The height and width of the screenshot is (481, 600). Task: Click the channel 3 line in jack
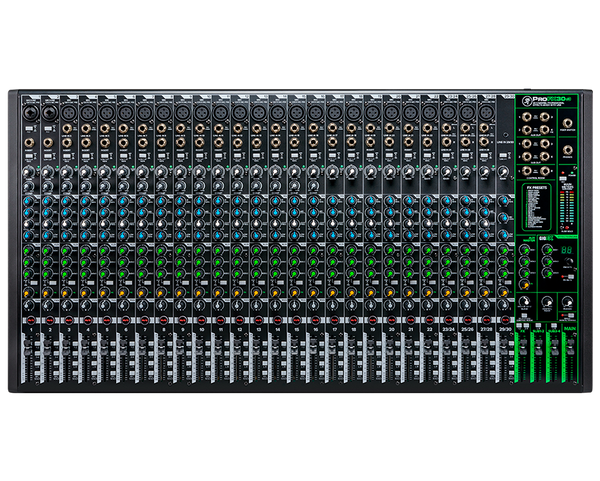pos(67,129)
